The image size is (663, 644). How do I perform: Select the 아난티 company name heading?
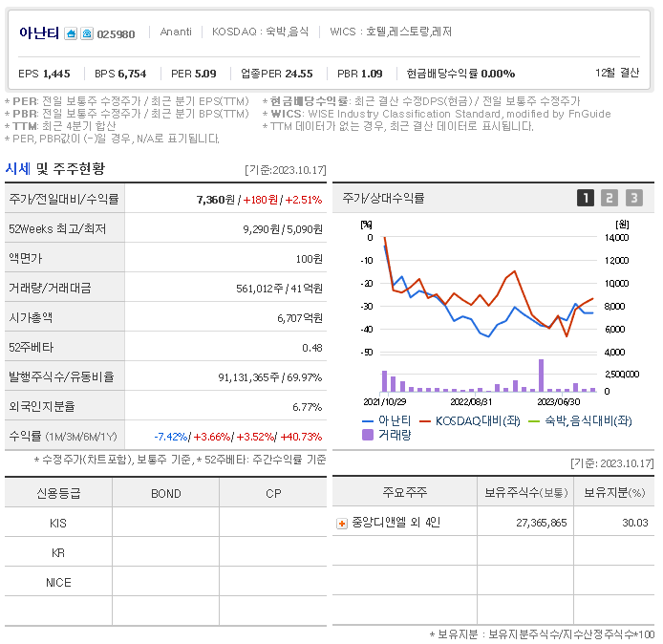point(39,33)
